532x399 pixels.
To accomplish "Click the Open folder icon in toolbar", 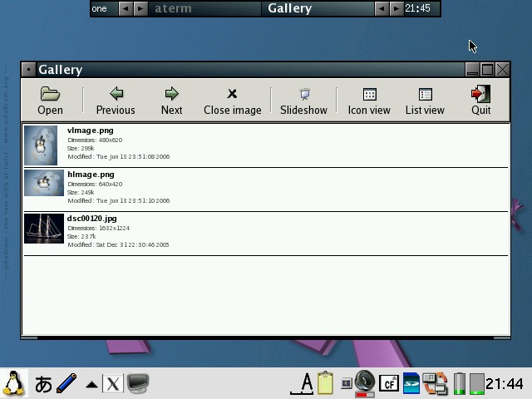I will pos(50,95).
